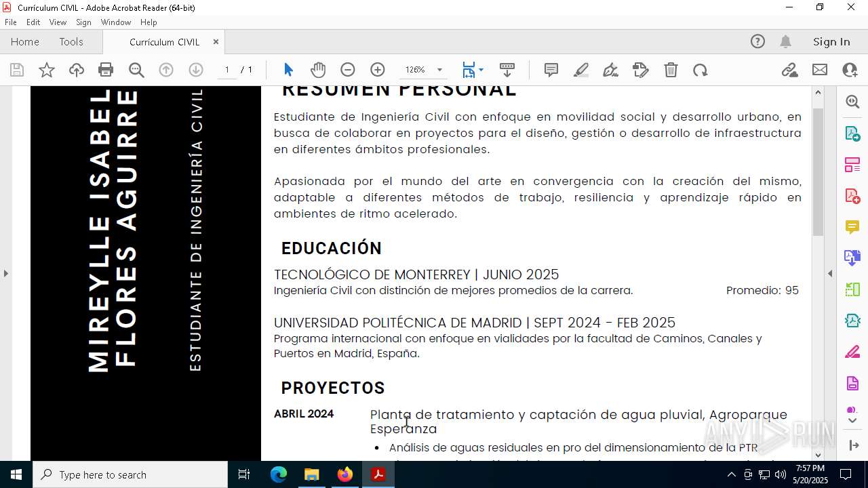Select the Highlight text tool

tap(581, 70)
